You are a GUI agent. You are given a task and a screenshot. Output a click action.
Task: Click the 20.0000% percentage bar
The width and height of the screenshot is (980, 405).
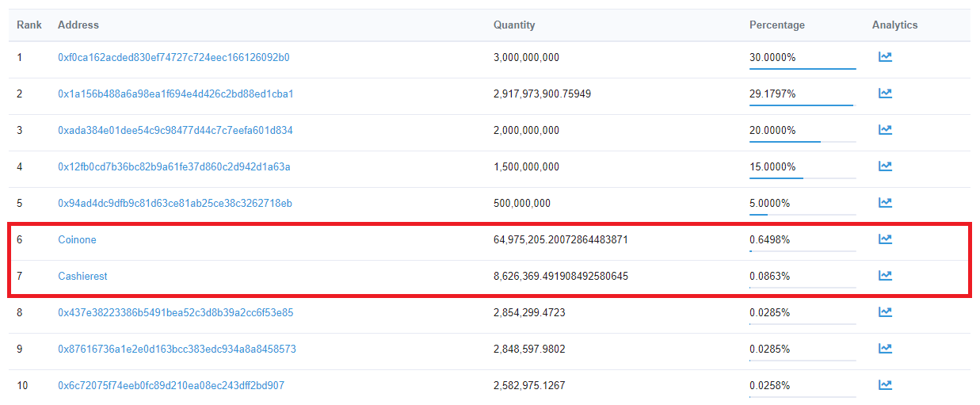click(803, 142)
